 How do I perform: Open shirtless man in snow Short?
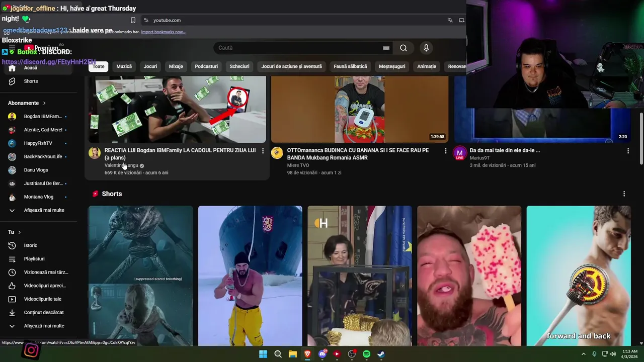(x=250, y=276)
